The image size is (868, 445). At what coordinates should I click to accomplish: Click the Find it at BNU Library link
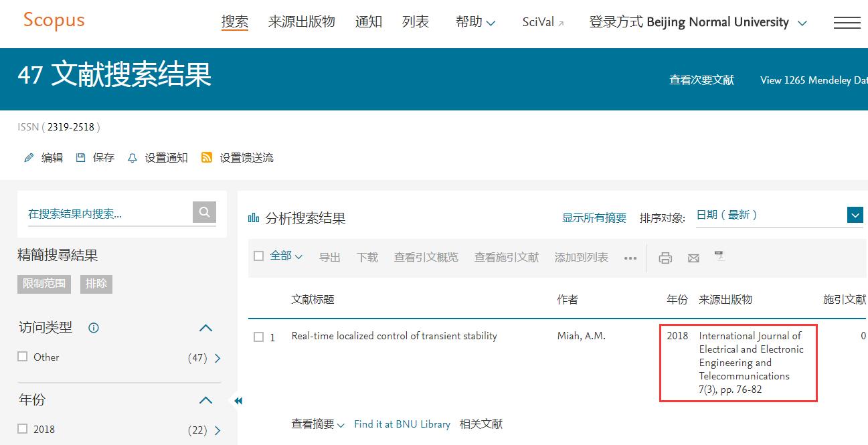402,424
